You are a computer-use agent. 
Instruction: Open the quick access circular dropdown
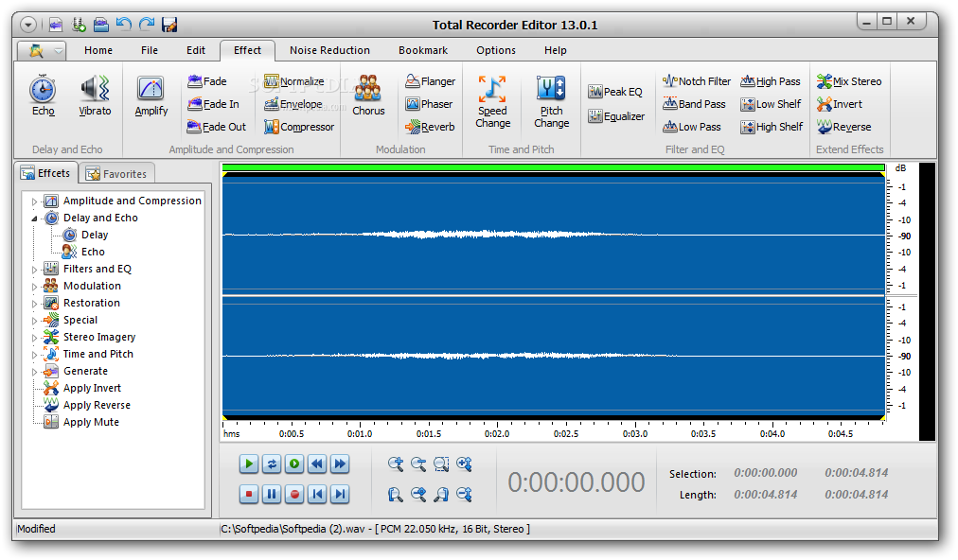tap(28, 25)
